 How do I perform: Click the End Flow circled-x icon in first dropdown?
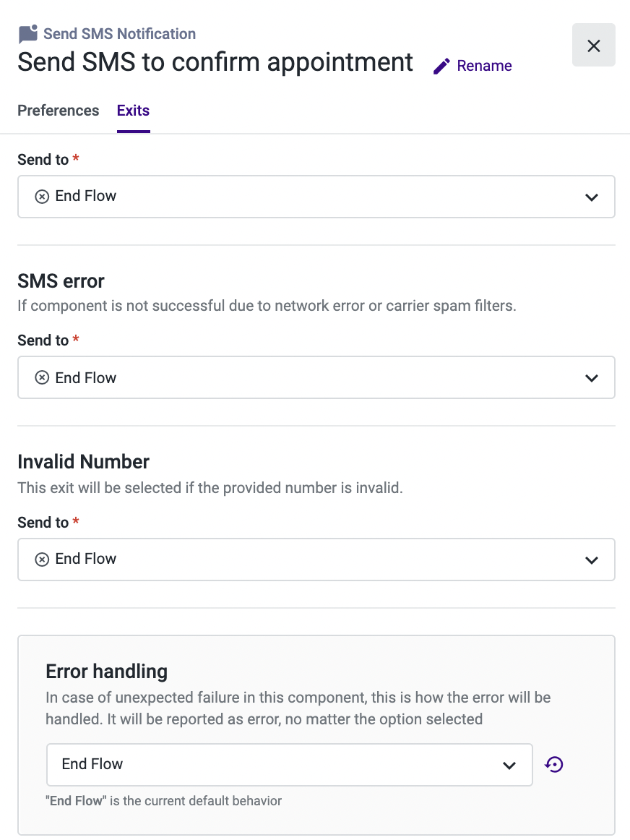click(x=42, y=197)
